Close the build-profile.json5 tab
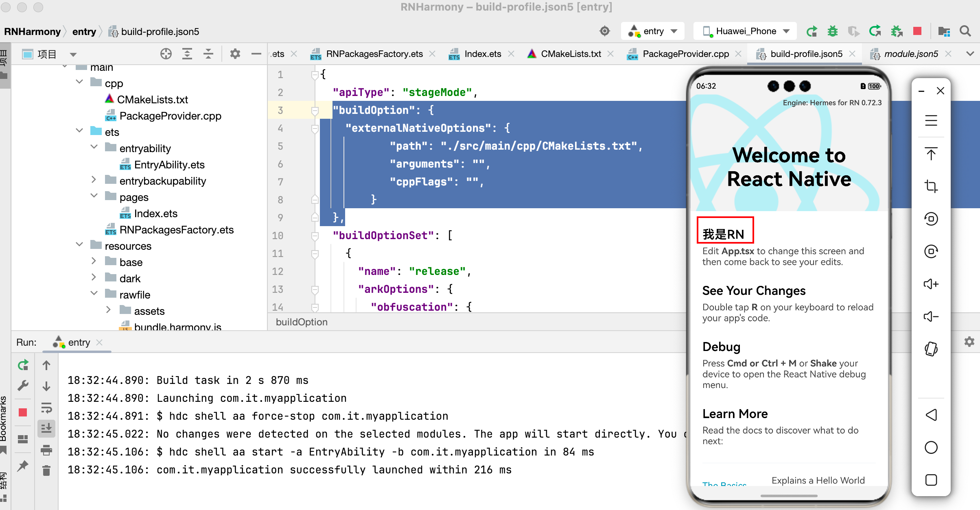 click(853, 54)
